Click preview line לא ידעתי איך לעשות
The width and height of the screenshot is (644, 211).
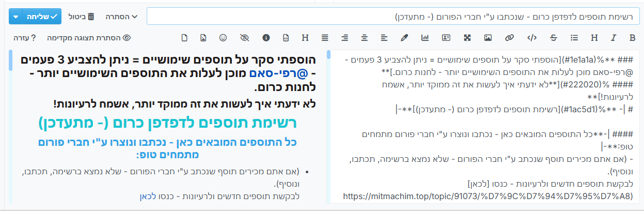tap(184, 104)
